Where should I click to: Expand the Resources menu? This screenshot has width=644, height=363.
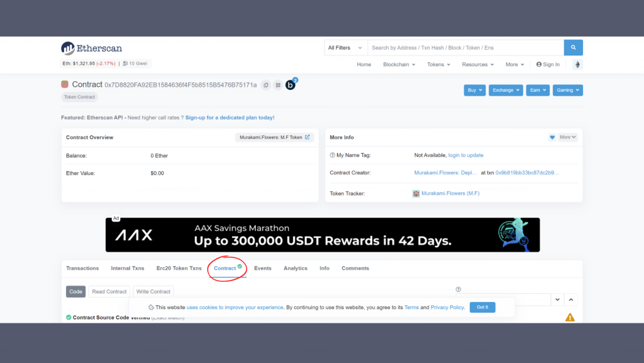[478, 64]
